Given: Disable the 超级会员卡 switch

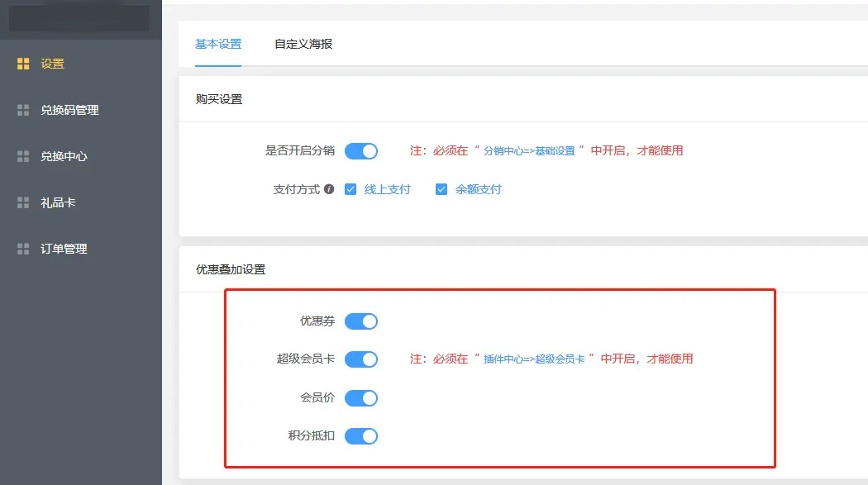Looking at the screenshot, I should click(x=361, y=359).
